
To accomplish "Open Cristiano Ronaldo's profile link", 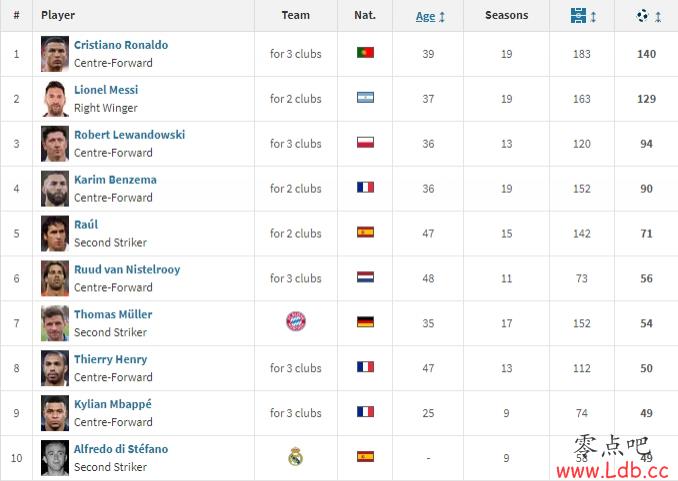I will [x=121, y=45].
